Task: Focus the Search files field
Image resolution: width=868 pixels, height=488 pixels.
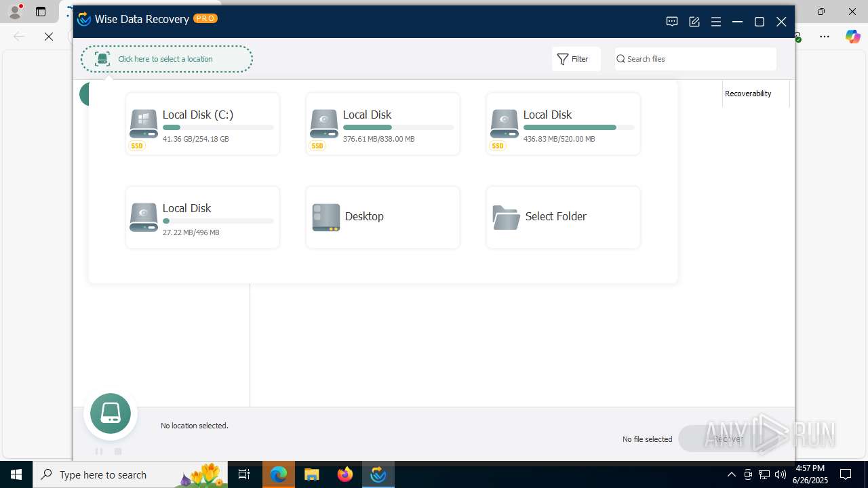Action: (x=696, y=59)
